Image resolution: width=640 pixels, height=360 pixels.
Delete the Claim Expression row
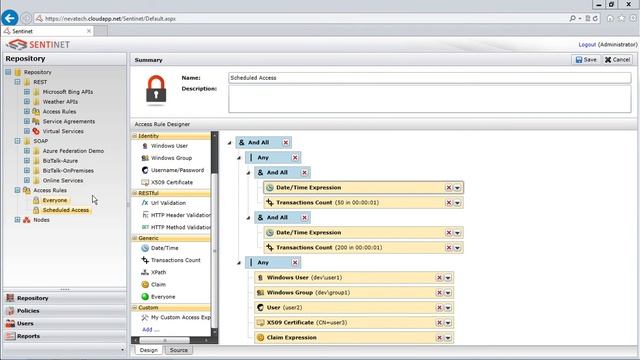[x=439, y=338]
